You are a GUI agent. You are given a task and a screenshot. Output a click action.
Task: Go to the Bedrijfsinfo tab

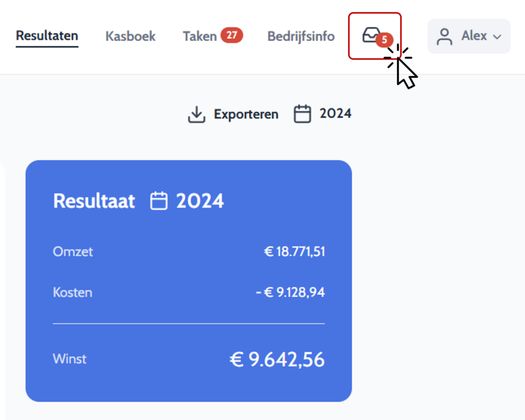(301, 36)
